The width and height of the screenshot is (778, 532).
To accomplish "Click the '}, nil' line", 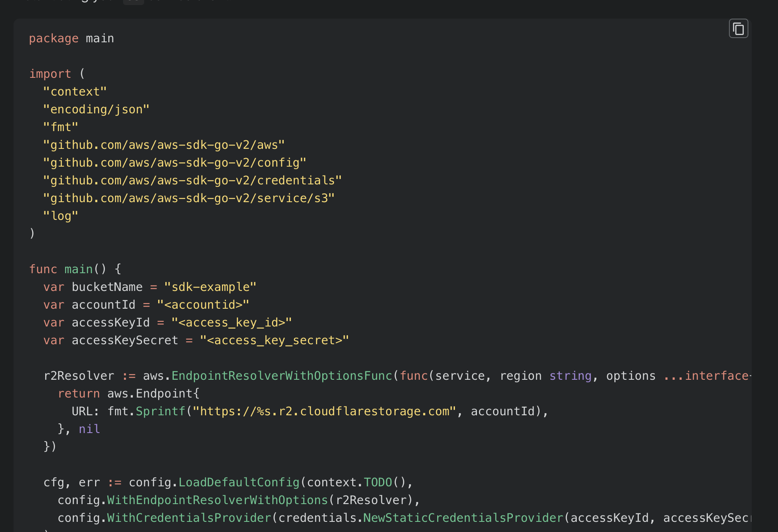I will coord(79,429).
